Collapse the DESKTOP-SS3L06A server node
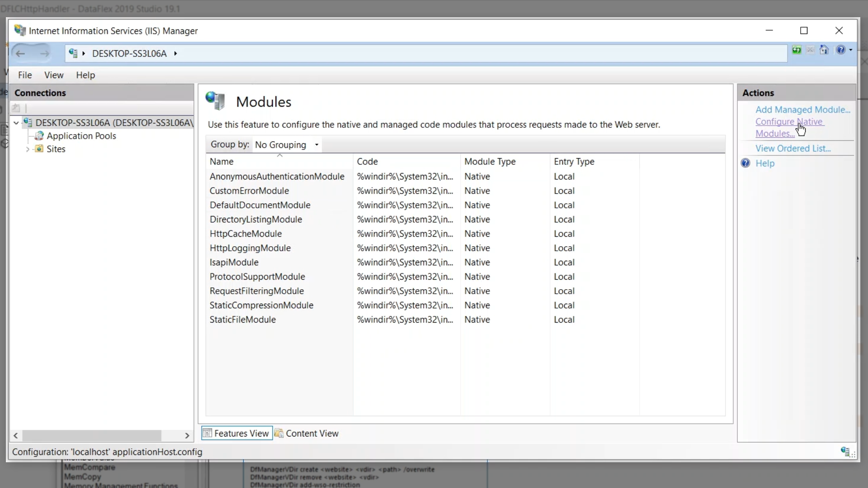The height and width of the screenshot is (488, 868). point(16,123)
